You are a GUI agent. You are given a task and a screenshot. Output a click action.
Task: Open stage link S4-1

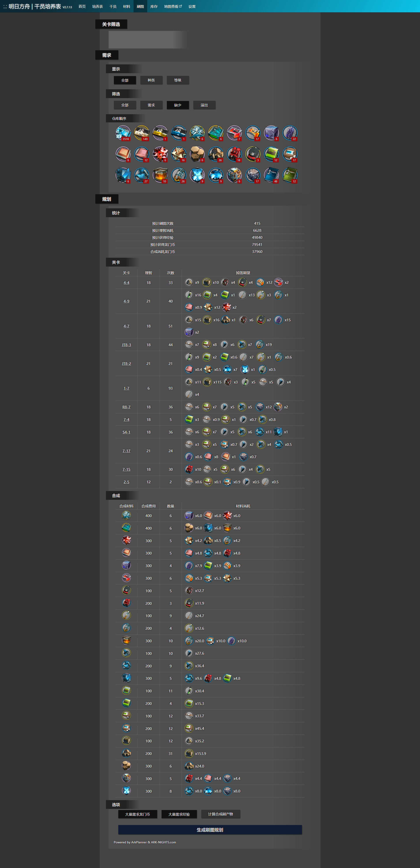coord(126,432)
